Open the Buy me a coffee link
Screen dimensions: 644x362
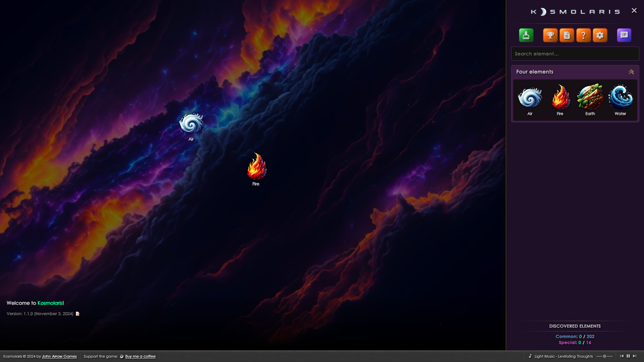(140, 356)
